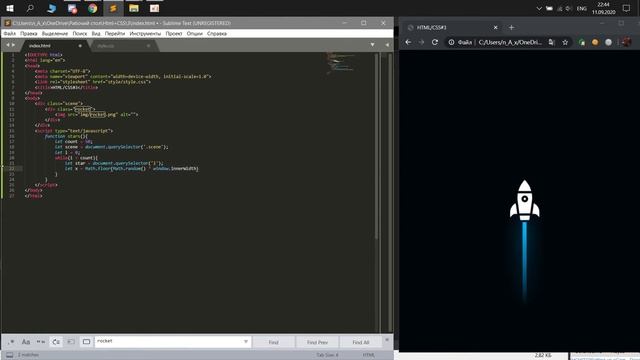Open Chrome from the taskbar
Image resolution: width=640 pixels, height=360 pixels.
point(93,8)
